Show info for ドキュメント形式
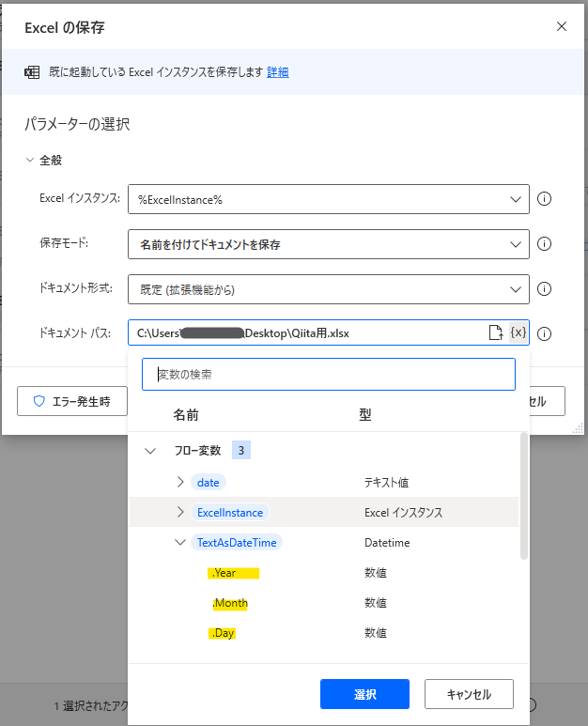The image size is (588, 726). [x=544, y=289]
